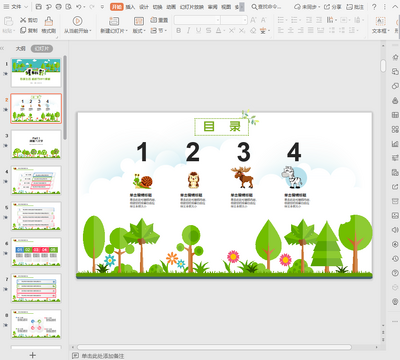This screenshot has height=360, width=400.
Task: Open the font size dropdown
Action: pyautogui.click(x=245, y=20)
